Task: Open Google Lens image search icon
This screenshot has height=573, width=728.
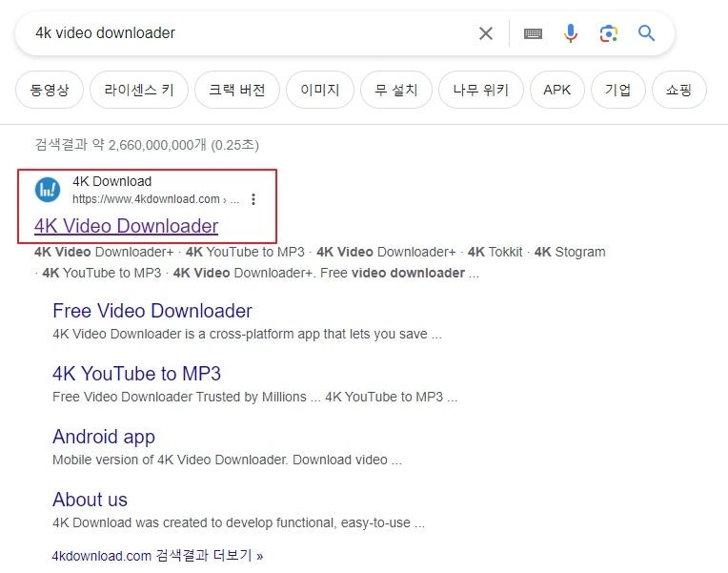Action: 608,33
